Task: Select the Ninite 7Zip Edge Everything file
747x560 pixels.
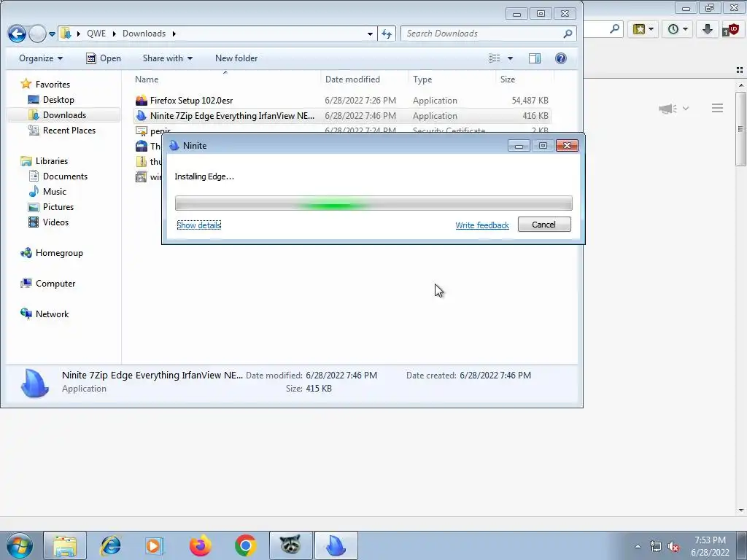Action: point(342,116)
